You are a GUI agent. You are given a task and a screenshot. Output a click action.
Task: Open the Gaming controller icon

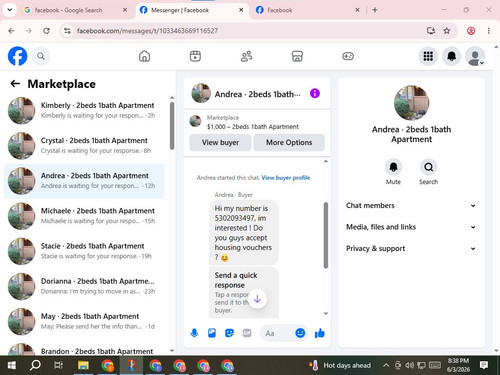348,56
